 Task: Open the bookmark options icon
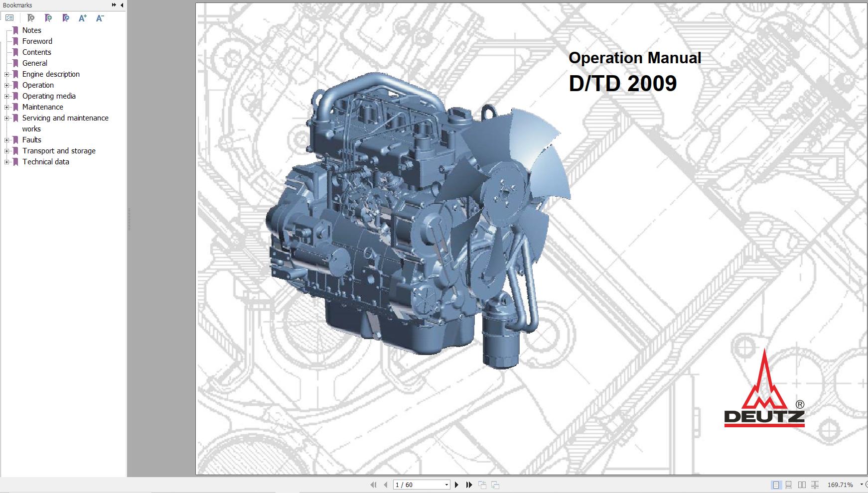65,18
